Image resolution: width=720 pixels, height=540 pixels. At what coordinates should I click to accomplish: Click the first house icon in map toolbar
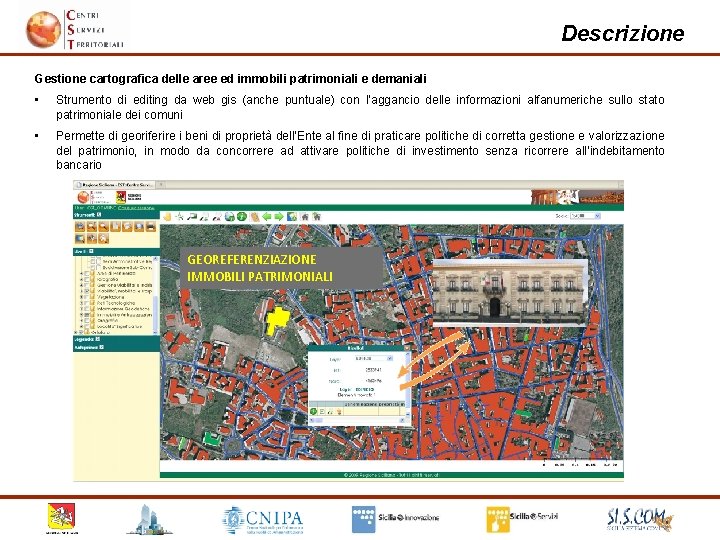click(x=304, y=216)
